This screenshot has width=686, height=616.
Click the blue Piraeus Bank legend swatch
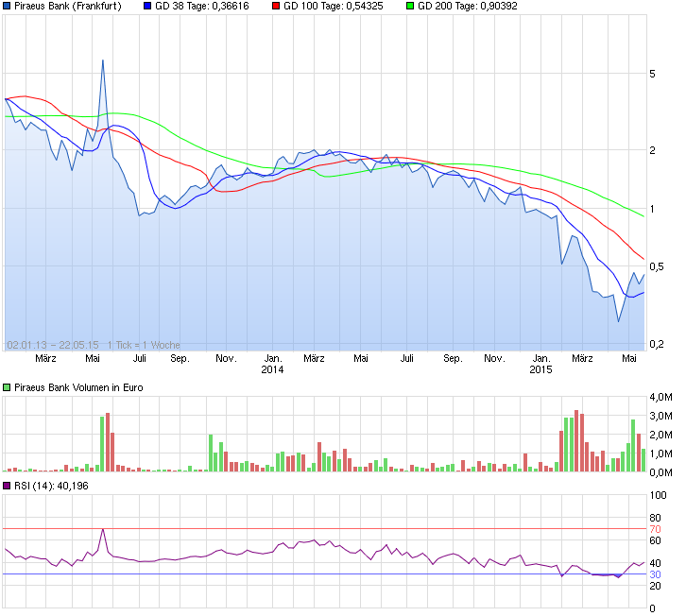8,6
